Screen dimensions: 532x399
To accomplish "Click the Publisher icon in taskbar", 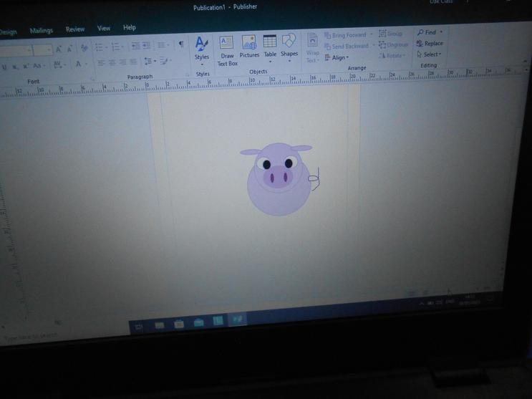I will [237, 319].
